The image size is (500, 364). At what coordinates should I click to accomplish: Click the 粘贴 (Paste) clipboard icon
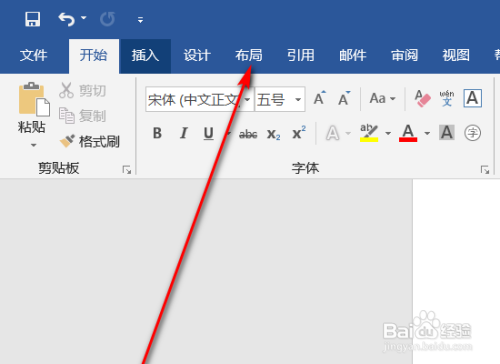click(34, 99)
